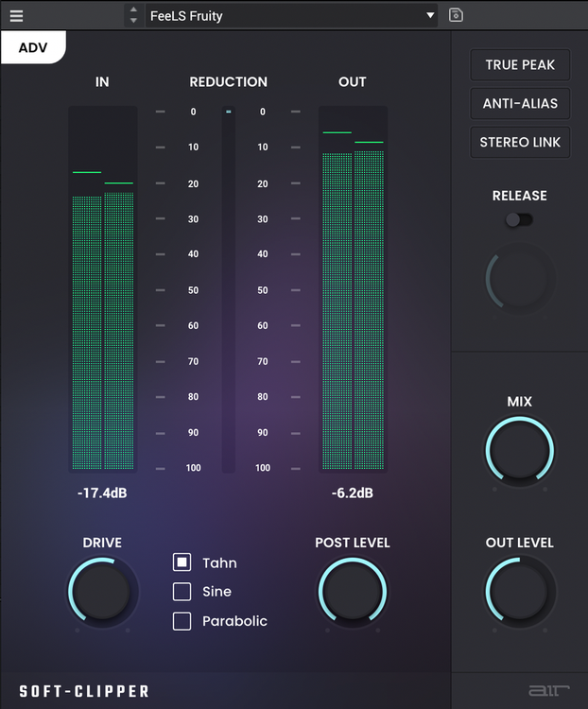Click the Post Level knob
Viewport: 588px width, 709px height.
(x=353, y=592)
